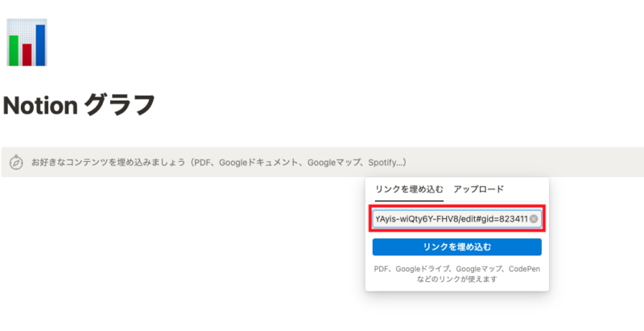Screen dimensions: 644x331
Task: Click the Notion グラフ page title
Action: coord(79,106)
